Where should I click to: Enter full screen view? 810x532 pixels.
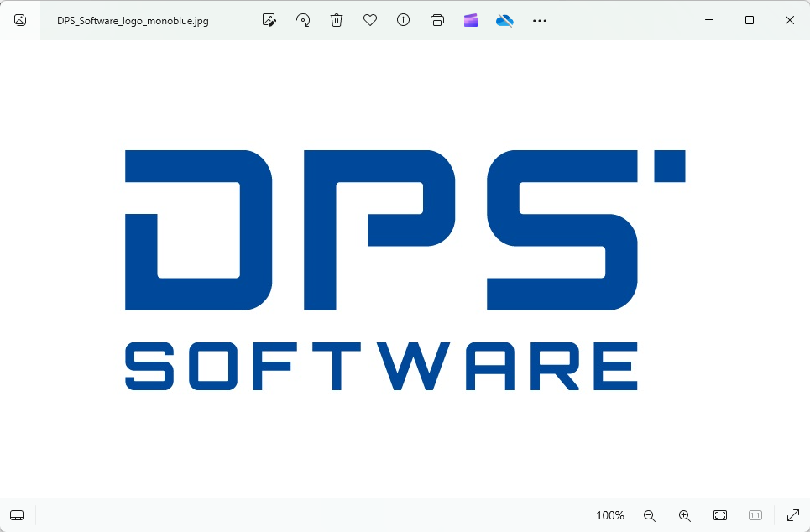click(792, 515)
